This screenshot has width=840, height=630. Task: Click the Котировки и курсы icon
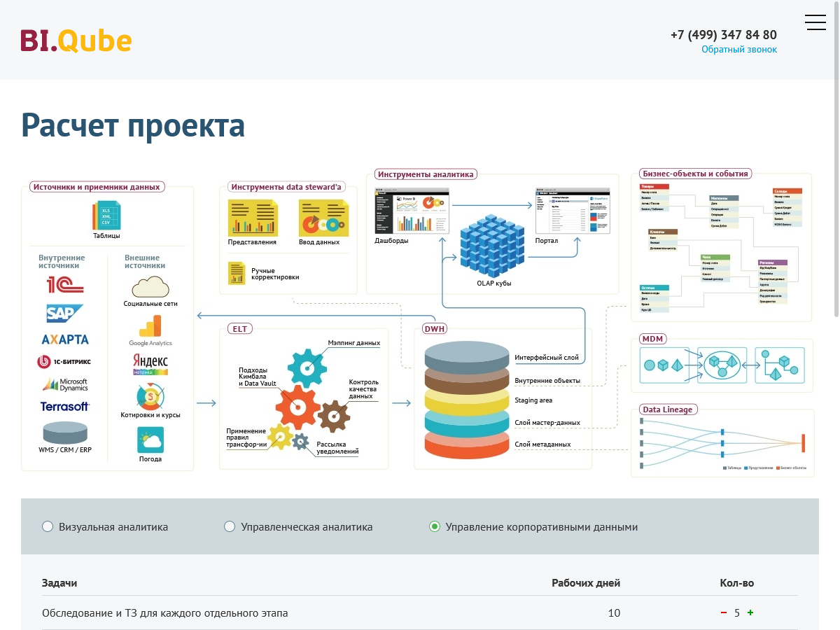point(150,398)
